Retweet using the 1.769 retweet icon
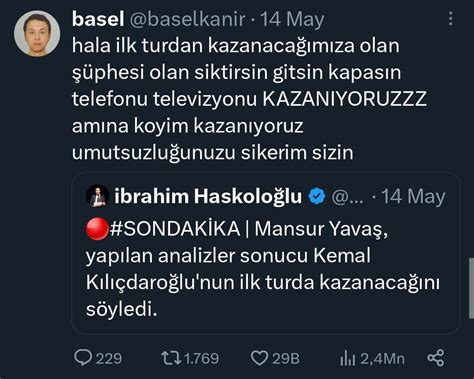This screenshot has width=474, height=379. pos(171,358)
